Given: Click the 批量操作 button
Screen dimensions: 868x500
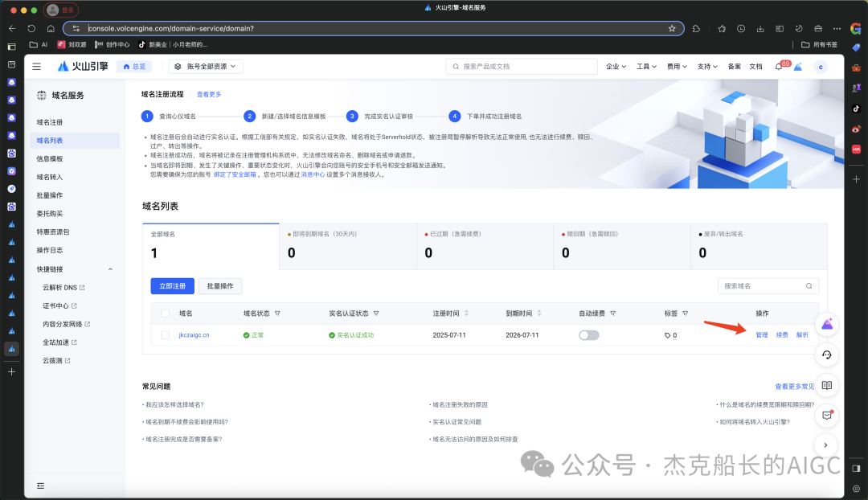Looking at the screenshot, I should [220, 286].
